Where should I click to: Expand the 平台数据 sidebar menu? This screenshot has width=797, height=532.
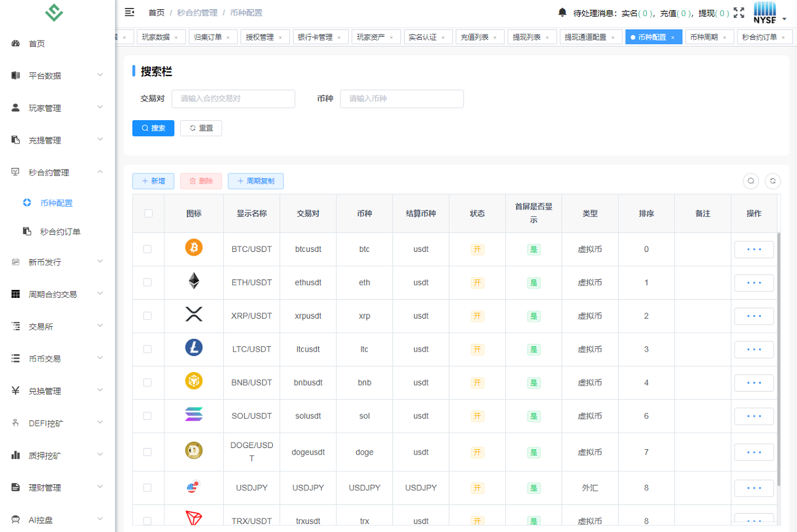pos(57,75)
